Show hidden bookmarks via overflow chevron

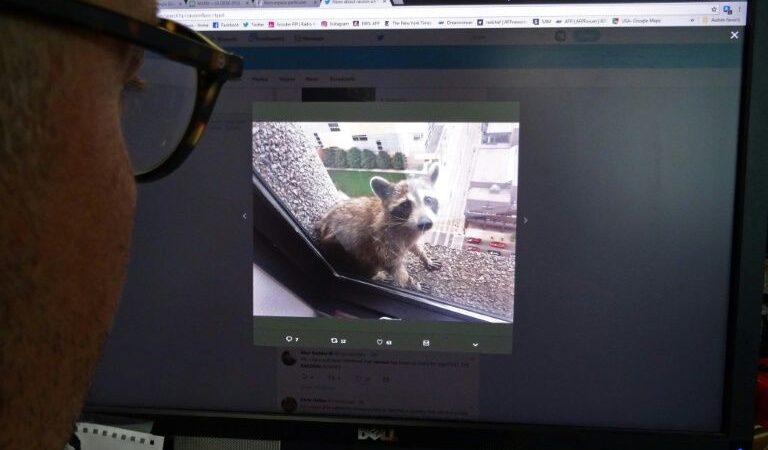click(x=692, y=21)
